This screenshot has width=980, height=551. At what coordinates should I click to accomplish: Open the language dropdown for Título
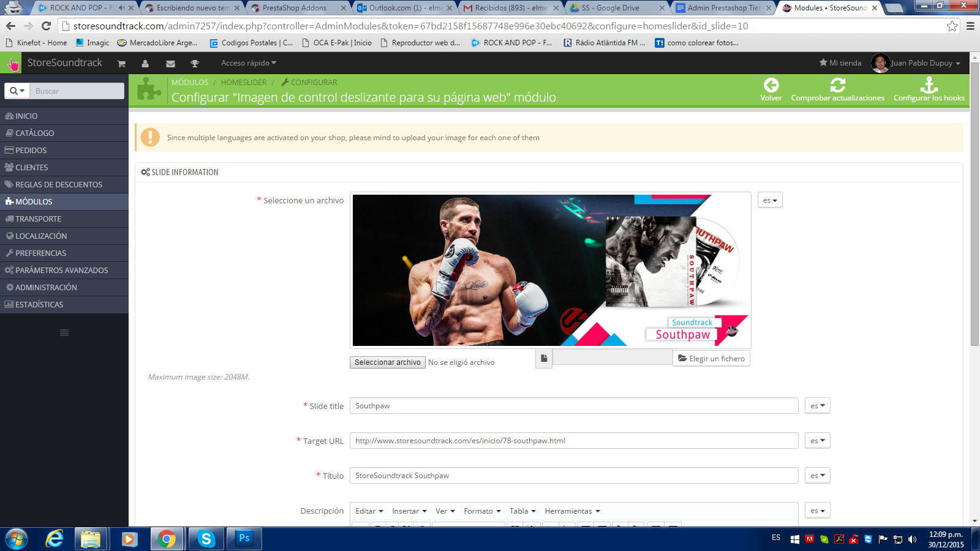(818, 476)
